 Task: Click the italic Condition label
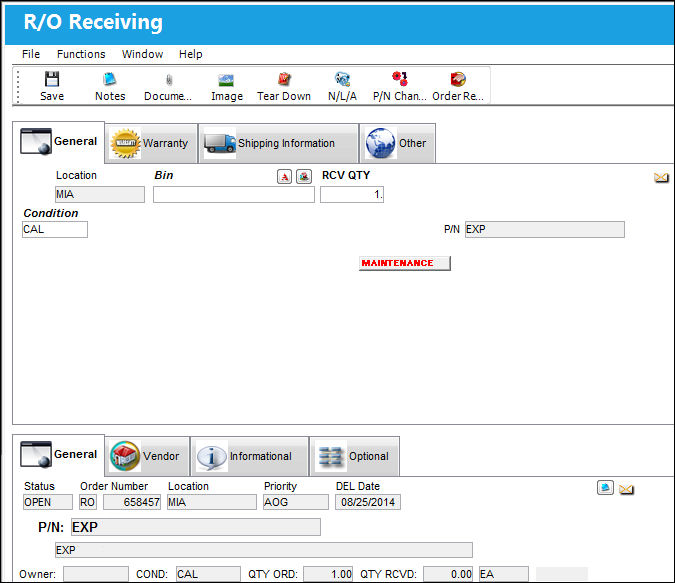coord(51,213)
